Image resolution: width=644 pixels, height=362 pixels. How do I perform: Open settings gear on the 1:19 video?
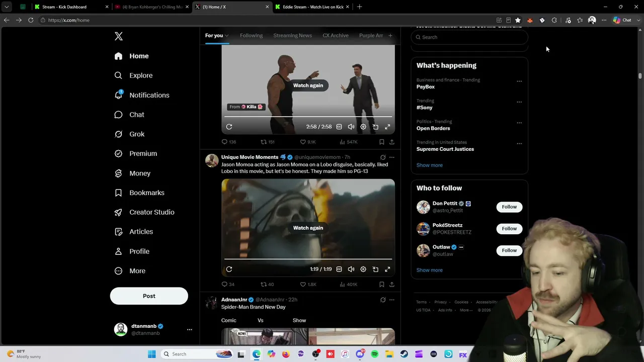363,269
